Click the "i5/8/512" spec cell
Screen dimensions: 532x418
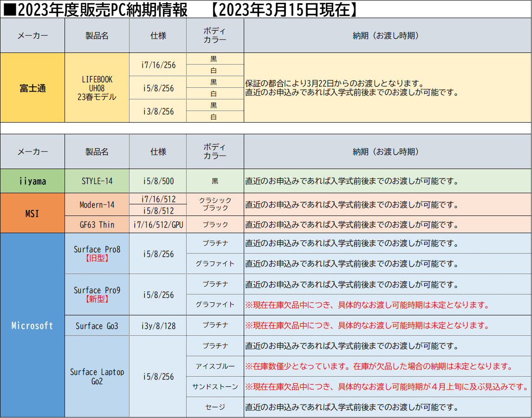(x=158, y=210)
